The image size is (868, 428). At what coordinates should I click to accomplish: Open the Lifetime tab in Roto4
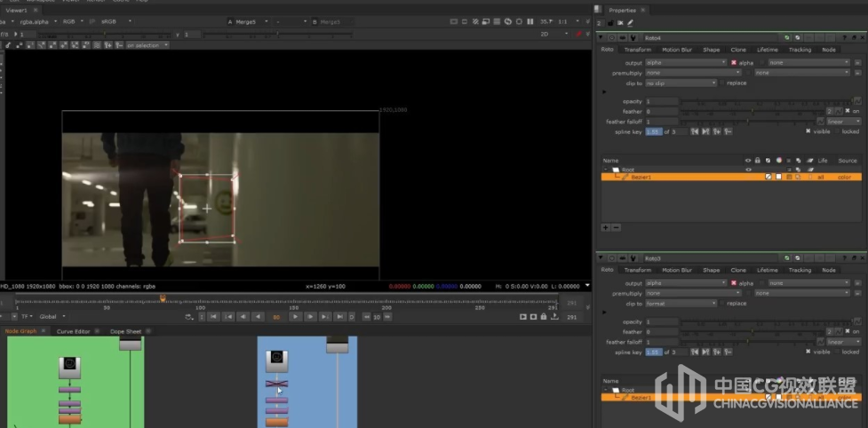coord(768,50)
